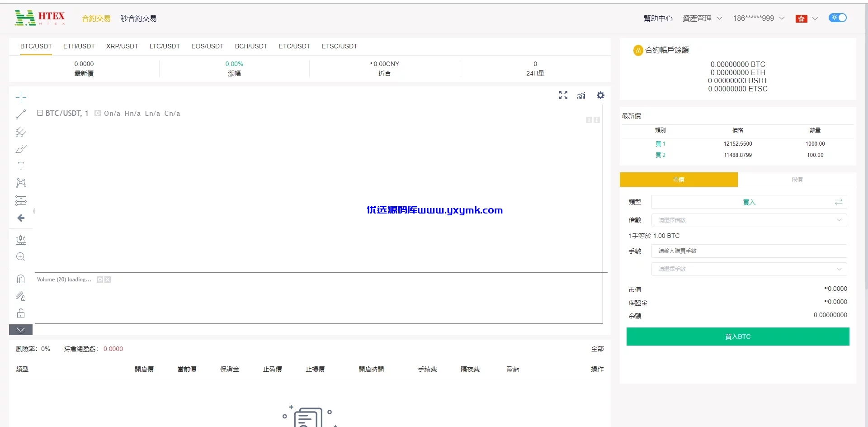
Task: Click the back arrow icon in chart toolbar
Action: click(x=21, y=218)
